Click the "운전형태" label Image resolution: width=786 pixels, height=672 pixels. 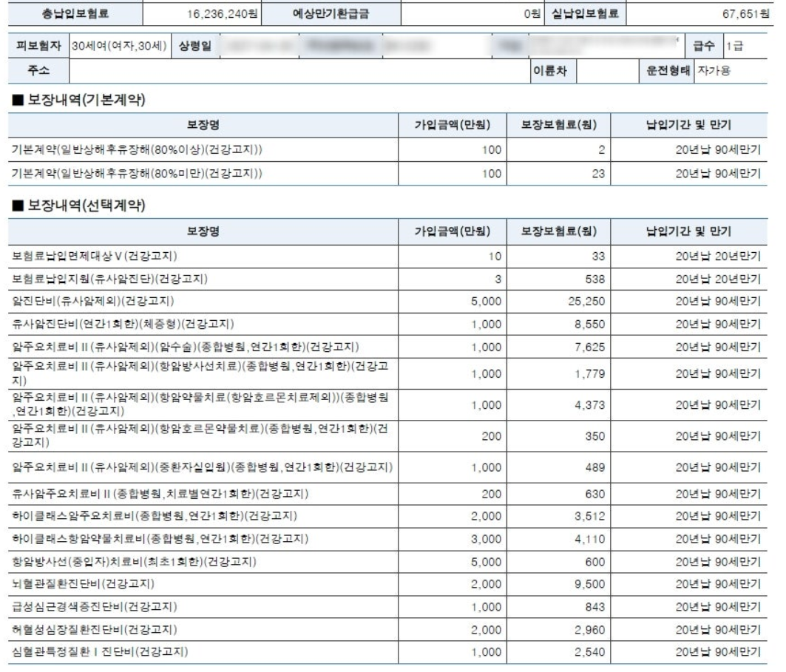click(668, 71)
